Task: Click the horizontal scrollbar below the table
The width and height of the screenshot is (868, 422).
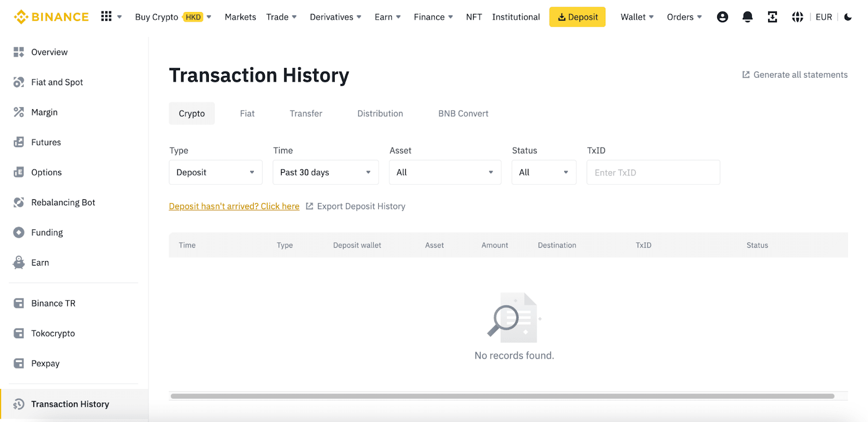Action: coord(502,396)
